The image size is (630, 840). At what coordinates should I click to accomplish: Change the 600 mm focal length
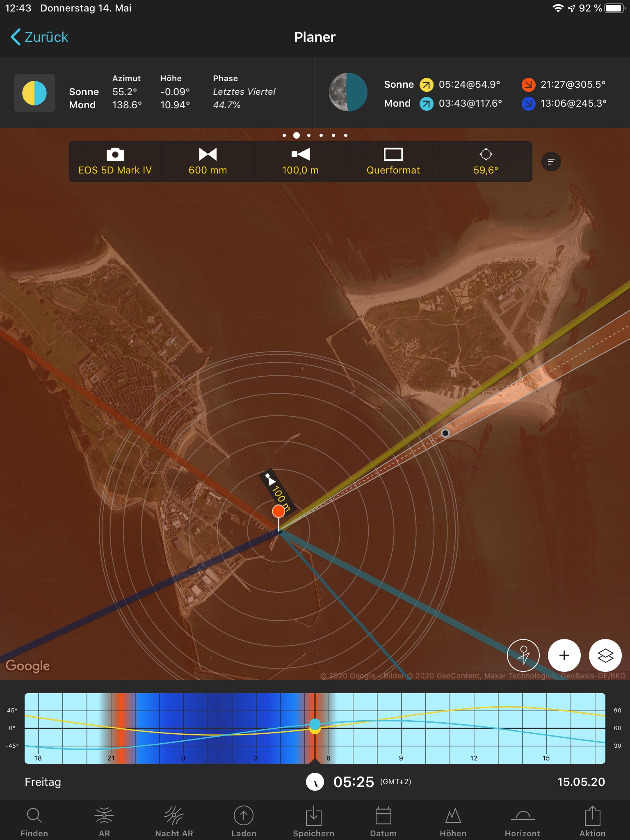(208, 162)
